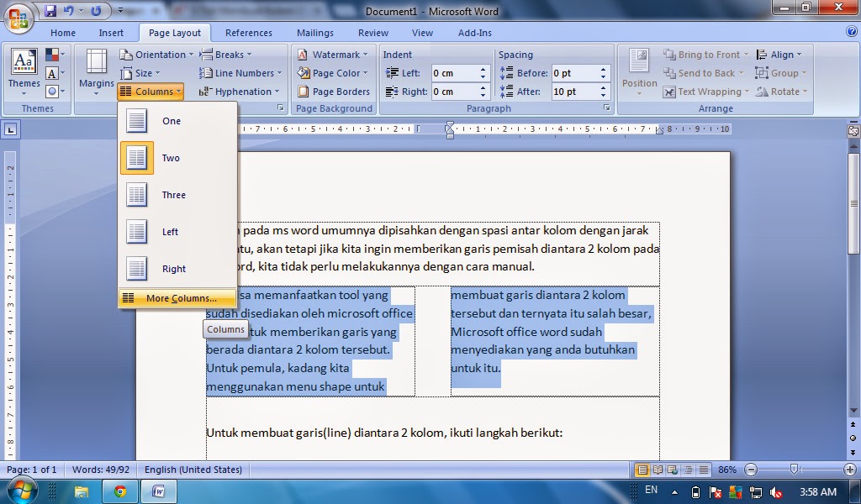Redo action in Quick Access toolbar
This screenshot has height=504, width=861.
[96, 10]
